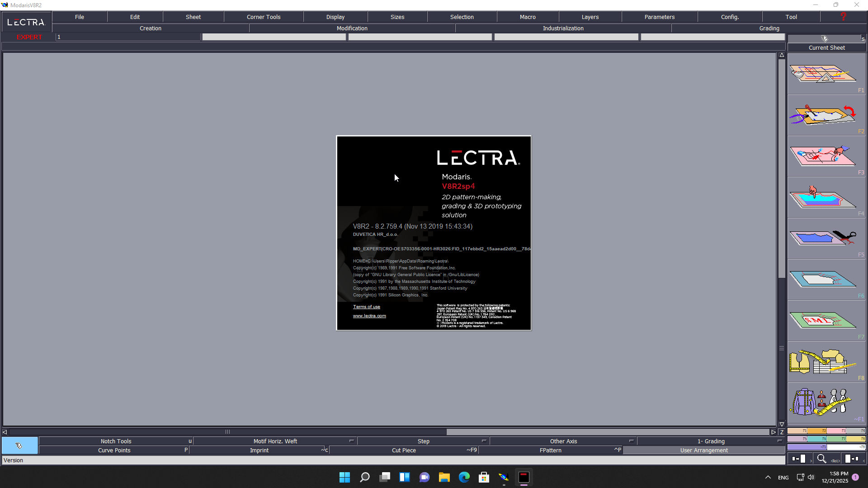The image size is (868, 488).
Task: Open the F5 scissors cutting toolbox
Action: (x=823, y=238)
